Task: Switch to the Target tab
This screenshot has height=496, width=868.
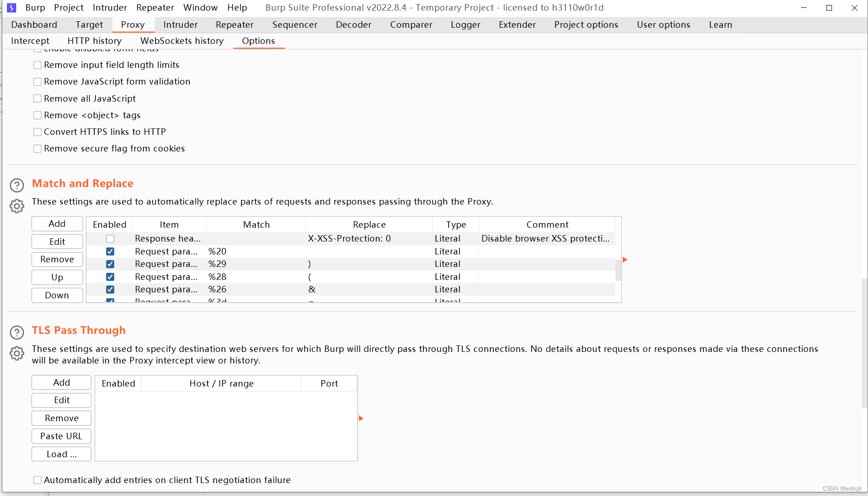Action: pyautogui.click(x=89, y=25)
